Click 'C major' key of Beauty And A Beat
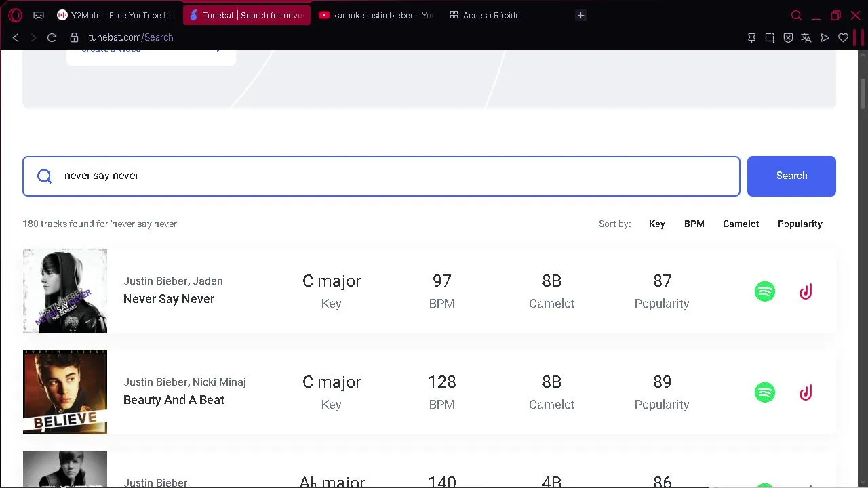Viewport: 868px width, 488px height. point(332,382)
